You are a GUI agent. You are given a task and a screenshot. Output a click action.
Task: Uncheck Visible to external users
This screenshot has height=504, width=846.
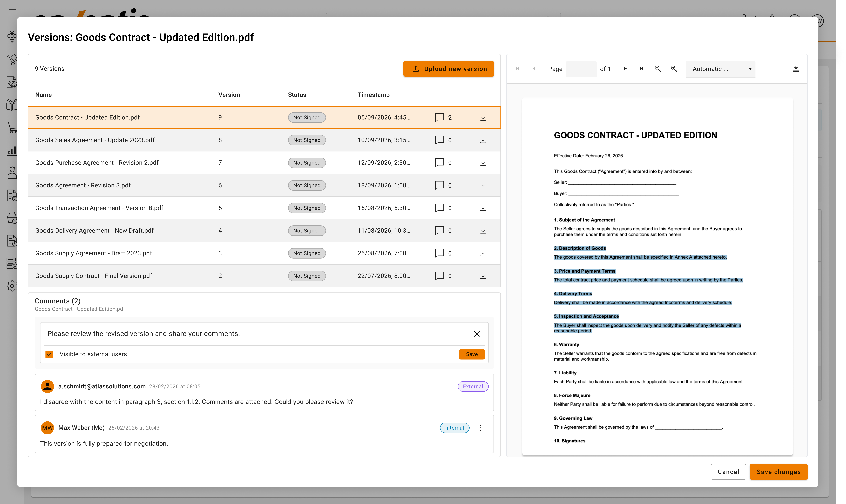coord(49,354)
